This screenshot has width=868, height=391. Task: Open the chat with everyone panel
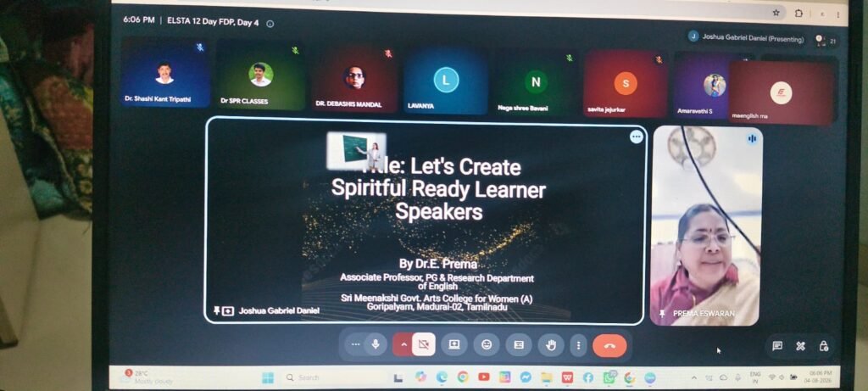click(777, 345)
